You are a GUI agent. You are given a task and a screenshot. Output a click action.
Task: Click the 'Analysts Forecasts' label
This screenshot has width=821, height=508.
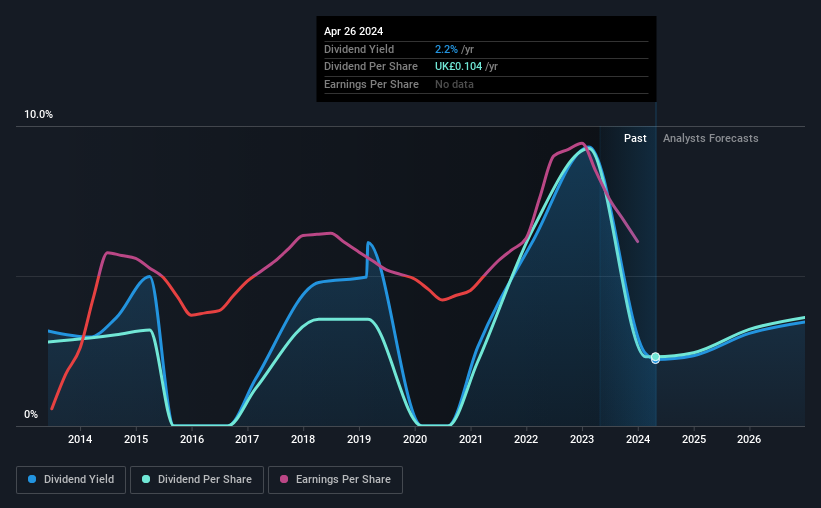[711, 138]
